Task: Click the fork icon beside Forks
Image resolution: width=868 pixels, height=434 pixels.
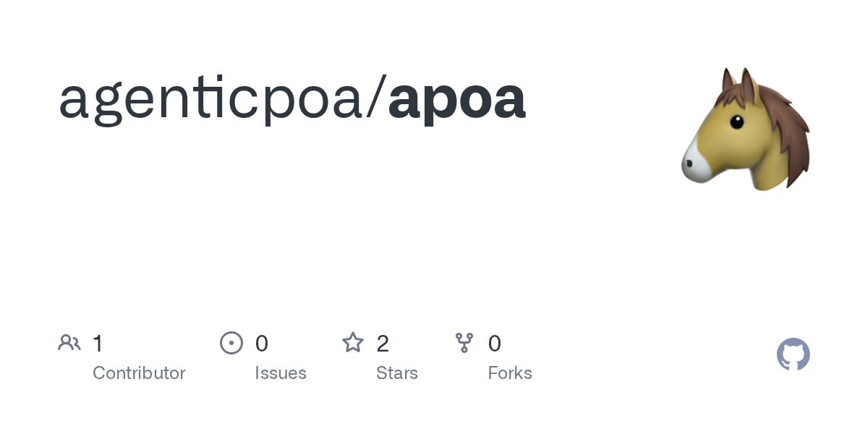Action: [464, 343]
